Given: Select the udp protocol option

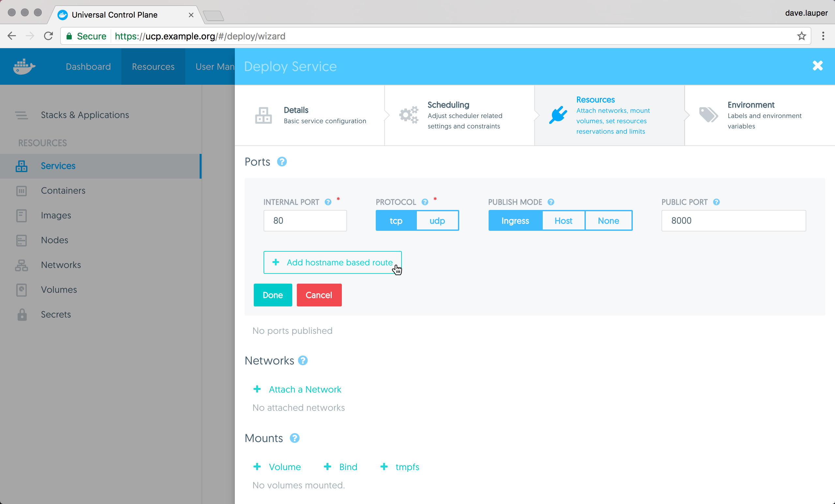Looking at the screenshot, I should [x=437, y=221].
